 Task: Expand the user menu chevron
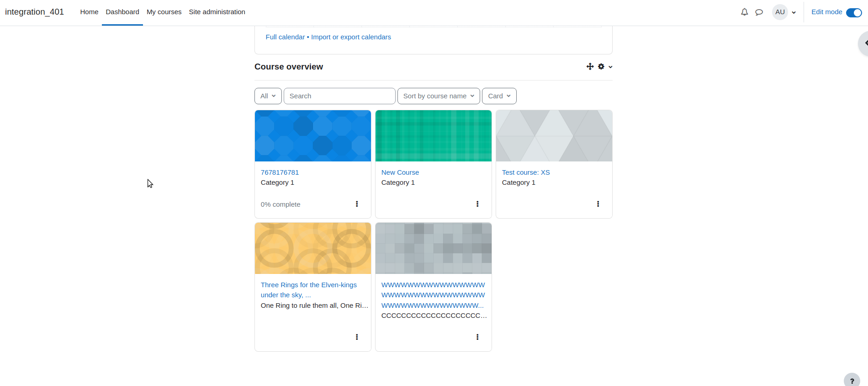tap(794, 12)
